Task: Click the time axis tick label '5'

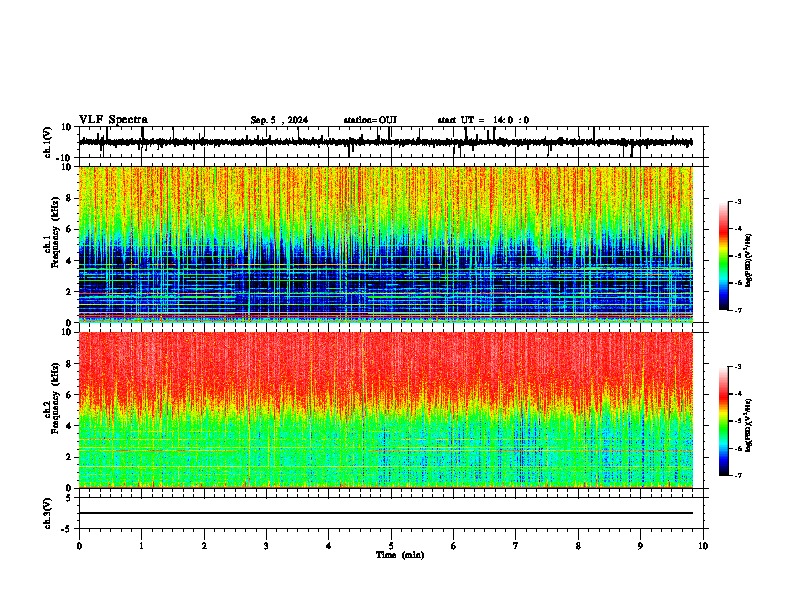Action: [391, 546]
